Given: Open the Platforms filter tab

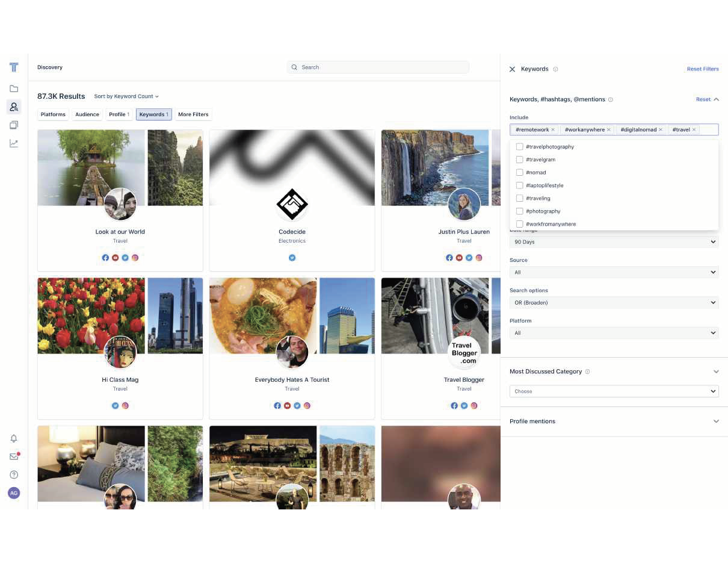Looking at the screenshot, I should (x=53, y=114).
